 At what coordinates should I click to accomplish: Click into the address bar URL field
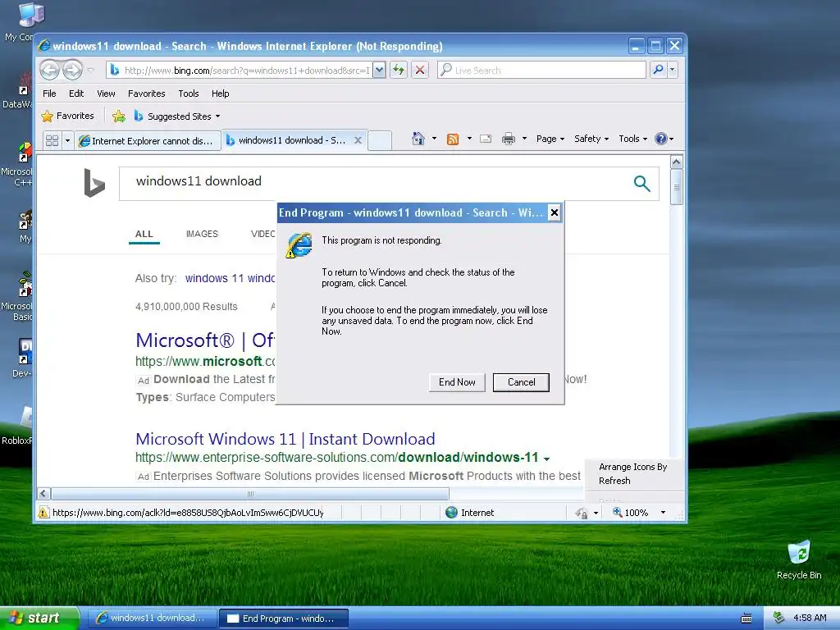click(x=246, y=71)
